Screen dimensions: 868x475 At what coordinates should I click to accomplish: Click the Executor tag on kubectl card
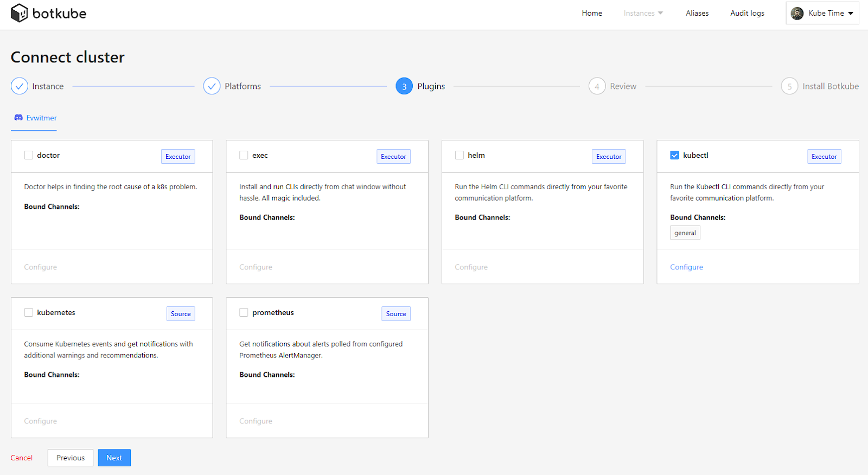824,157
